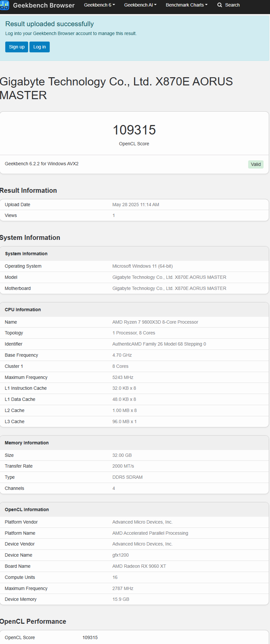
Task: Click the Valid status badge
Action: pos(256,164)
